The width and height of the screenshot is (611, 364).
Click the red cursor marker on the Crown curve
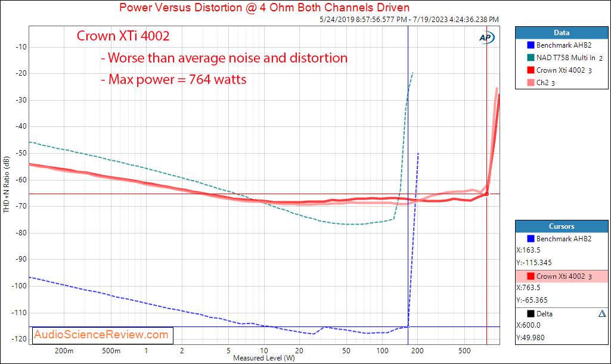pos(486,194)
